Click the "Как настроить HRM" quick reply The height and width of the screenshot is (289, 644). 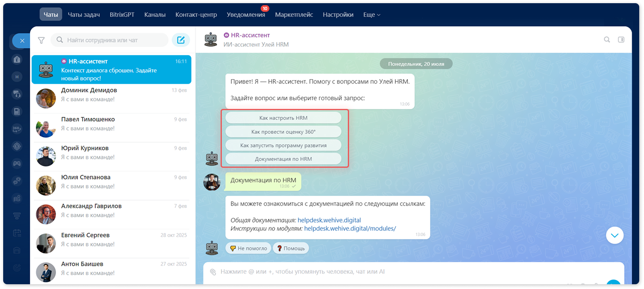pyautogui.click(x=283, y=118)
